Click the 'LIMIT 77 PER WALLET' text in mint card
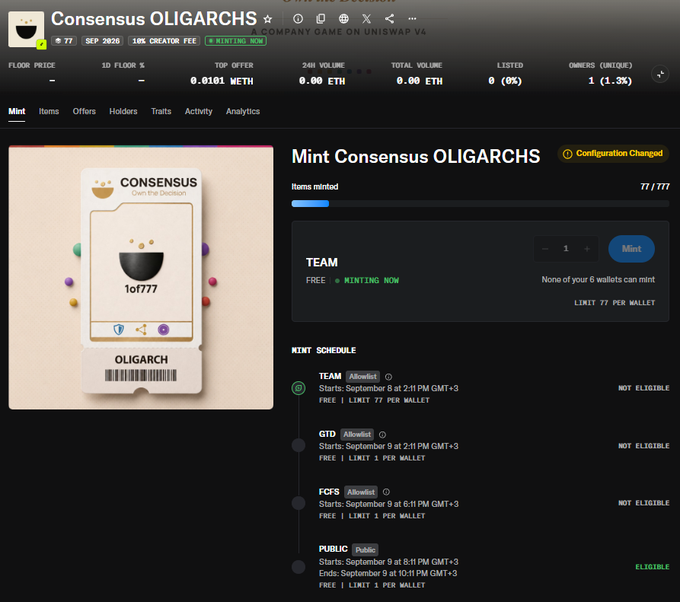The width and height of the screenshot is (680, 602). pyautogui.click(x=615, y=303)
